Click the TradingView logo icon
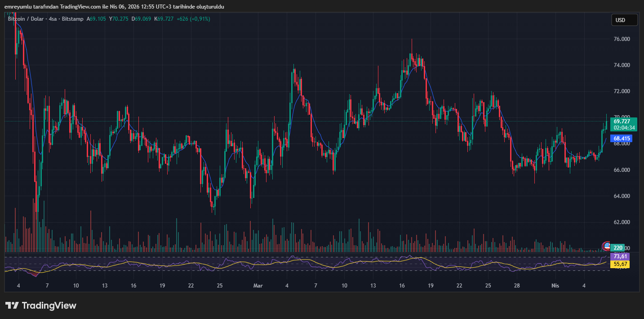The width and height of the screenshot is (644, 319). click(12, 306)
